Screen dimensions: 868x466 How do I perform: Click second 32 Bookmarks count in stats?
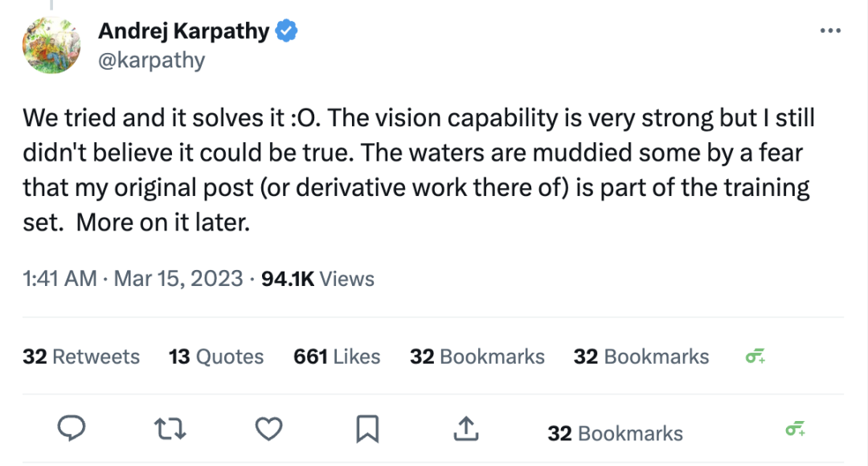click(x=641, y=357)
